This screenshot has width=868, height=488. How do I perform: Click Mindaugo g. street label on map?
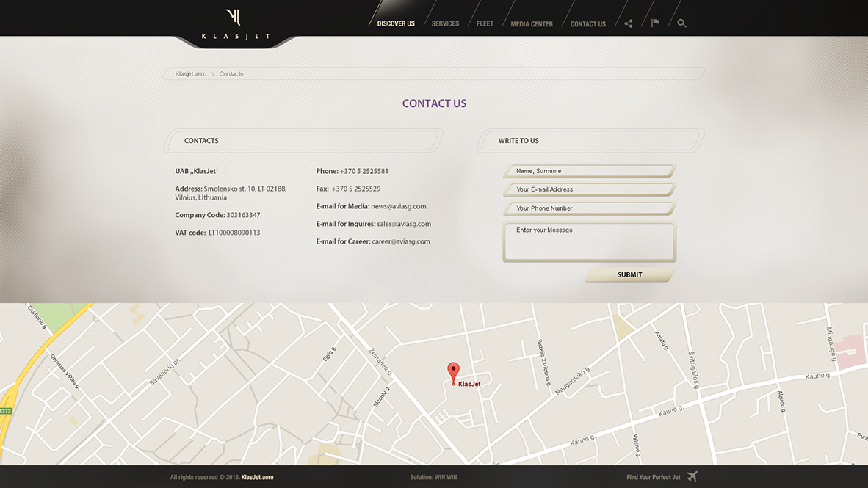point(831,345)
